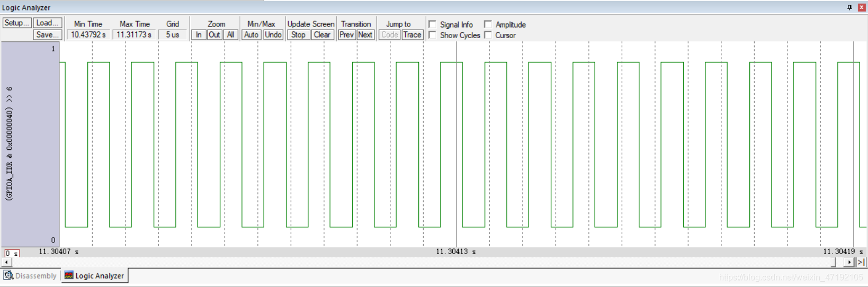The width and height of the screenshot is (868, 287).
Task: Click Grid value 5 us
Action: pos(173,34)
